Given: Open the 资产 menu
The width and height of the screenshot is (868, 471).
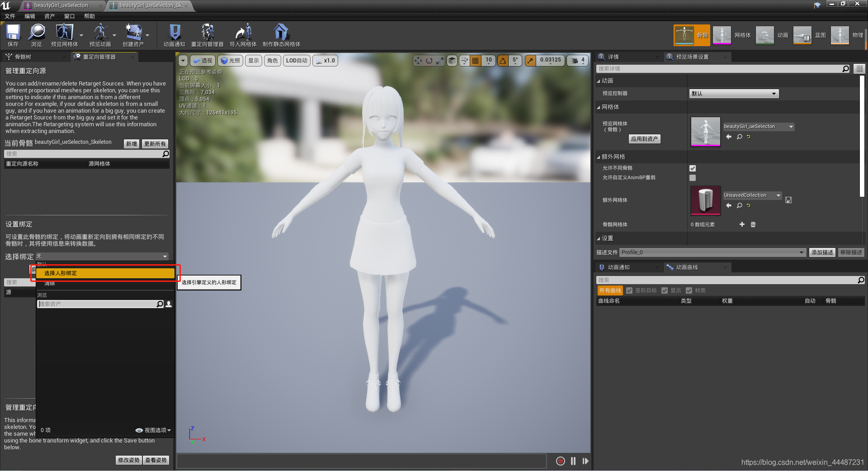Looking at the screenshot, I should coord(49,16).
